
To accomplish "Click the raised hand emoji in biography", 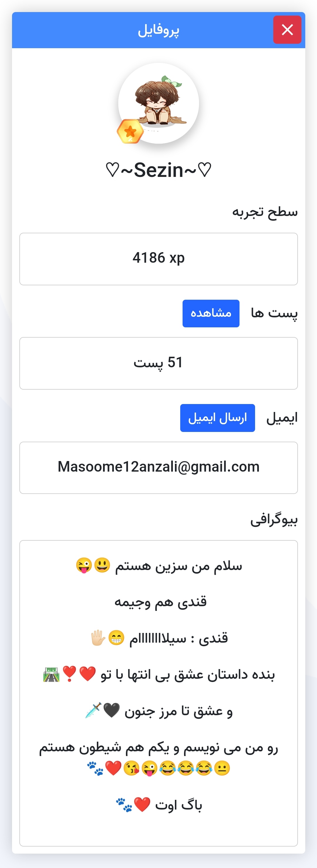I will (98, 638).
